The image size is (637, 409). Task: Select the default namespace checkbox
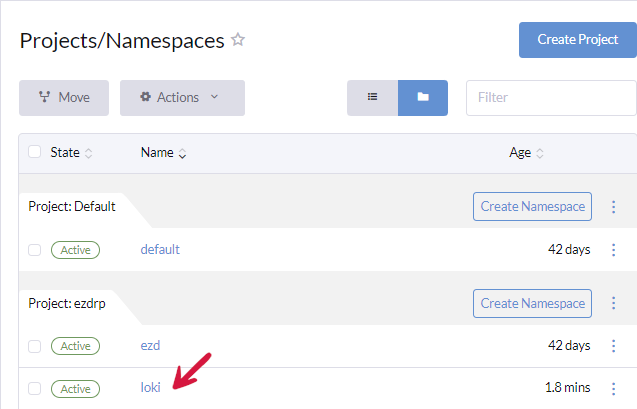click(35, 250)
